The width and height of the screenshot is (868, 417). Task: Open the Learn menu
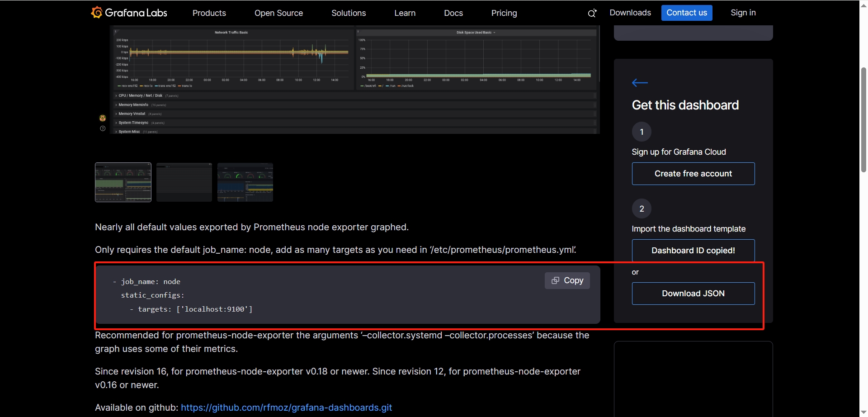(x=405, y=13)
